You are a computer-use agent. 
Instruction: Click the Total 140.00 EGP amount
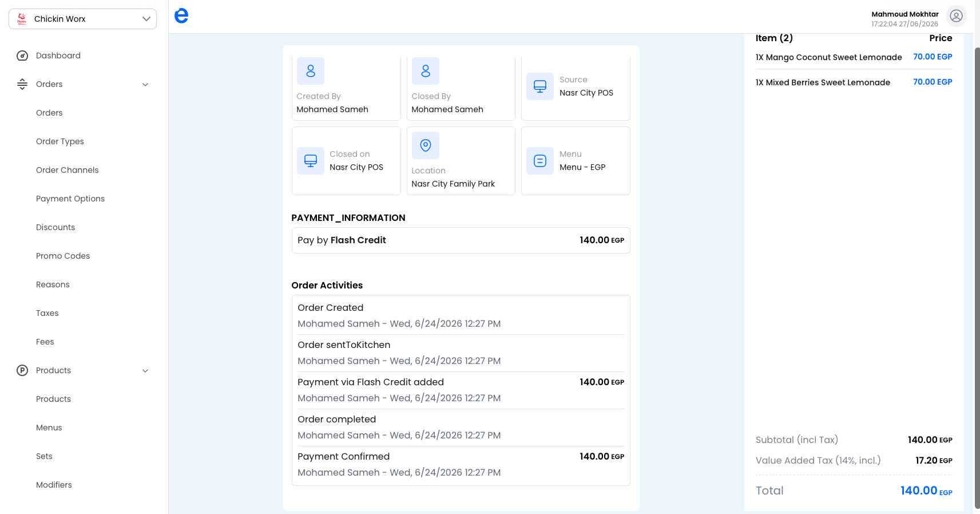pyautogui.click(x=926, y=491)
